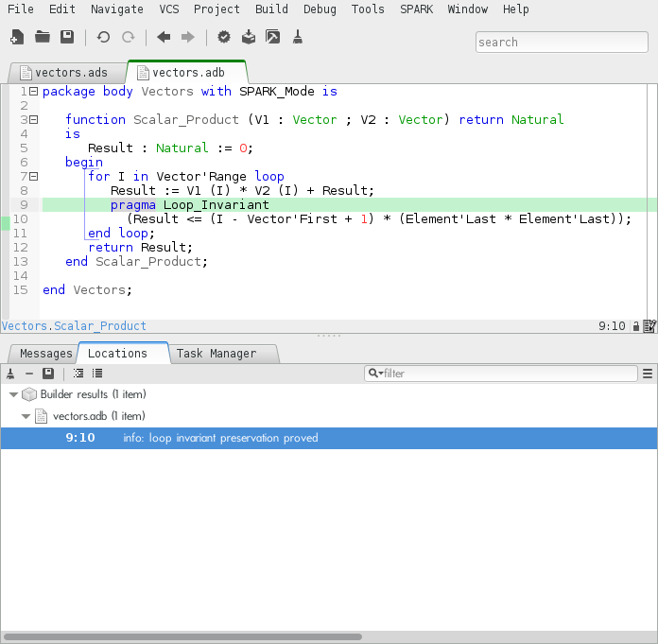Viewport: 658px width, 644px height.
Task: Clear locations with the brush icon
Action: click(x=10, y=374)
